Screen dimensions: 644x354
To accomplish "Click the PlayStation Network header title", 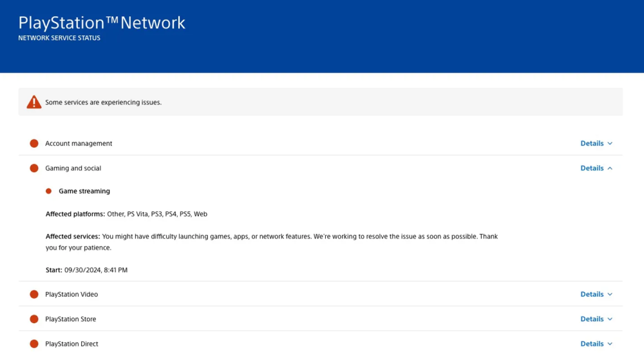I will (x=102, y=23).
